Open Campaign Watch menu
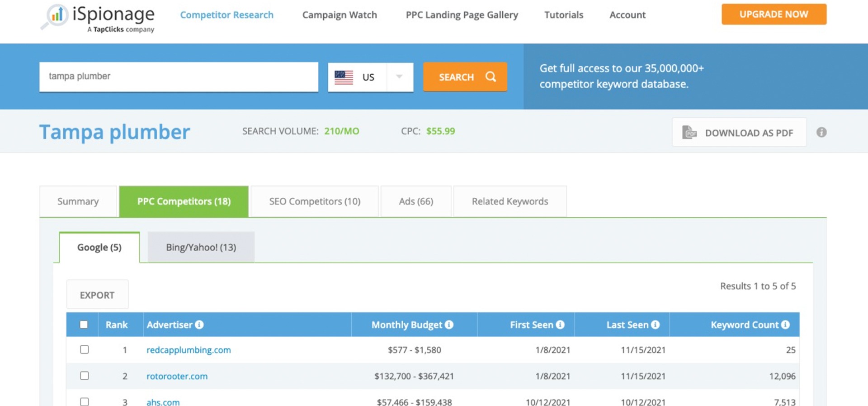868x406 pixels. 340,15
